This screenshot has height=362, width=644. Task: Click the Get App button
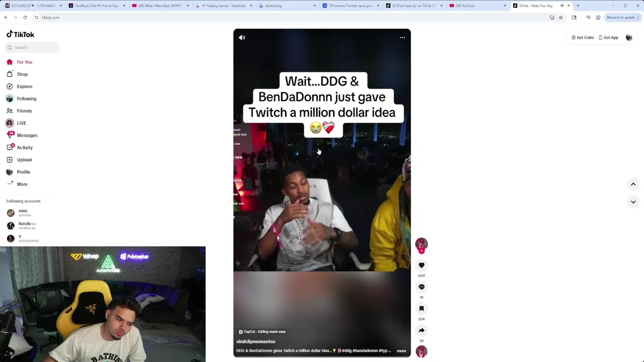tap(608, 37)
